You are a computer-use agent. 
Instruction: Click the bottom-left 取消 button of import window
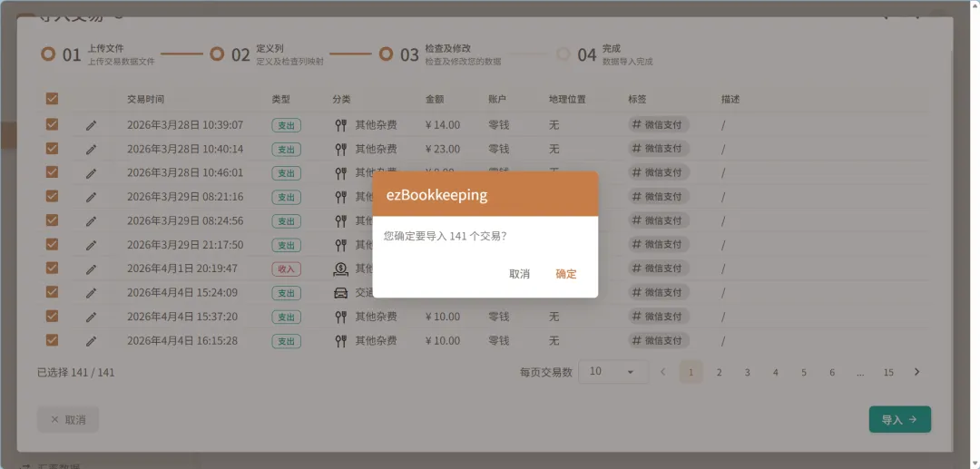pyautogui.click(x=67, y=420)
